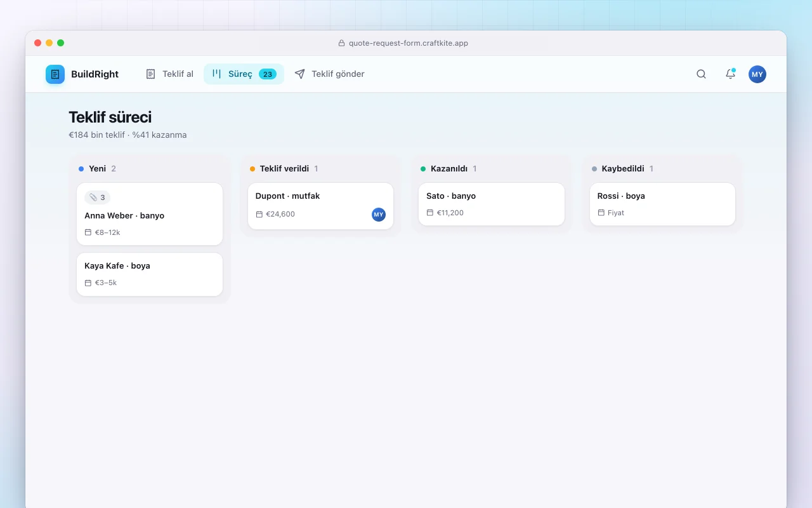Open the Anna Weber · banyo card
812x508 pixels.
click(150, 214)
